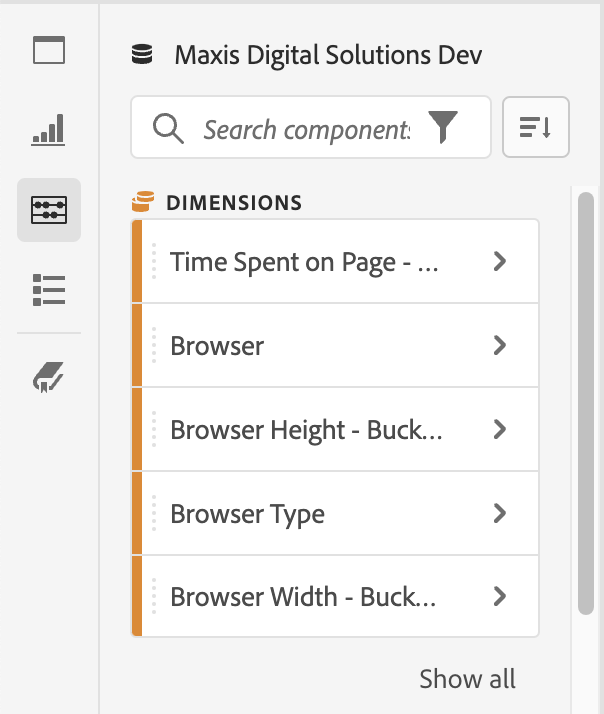Click the components list vertical scrollbar
604x714 pixels.
pos(586,400)
